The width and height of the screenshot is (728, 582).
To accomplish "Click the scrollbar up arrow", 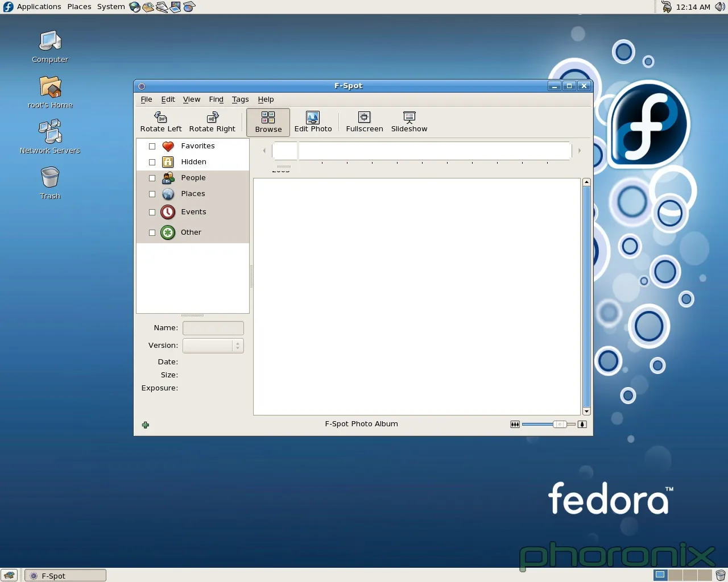I will (x=586, y=182).
